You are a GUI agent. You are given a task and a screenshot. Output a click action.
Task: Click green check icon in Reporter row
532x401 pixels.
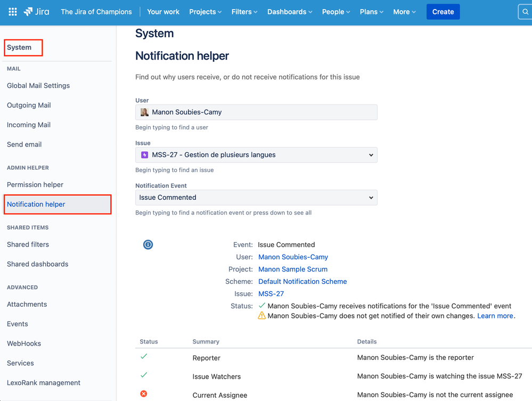(x=144, y=356)
